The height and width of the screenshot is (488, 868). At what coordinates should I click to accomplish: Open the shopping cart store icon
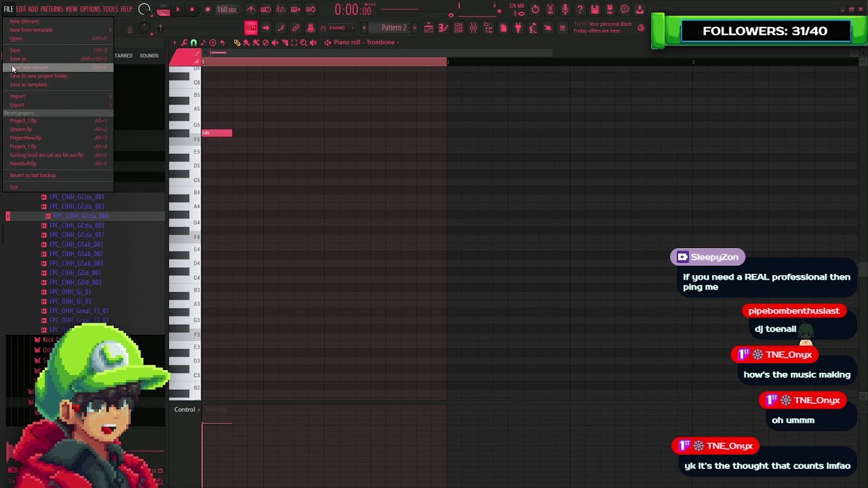tap(562, 28)
